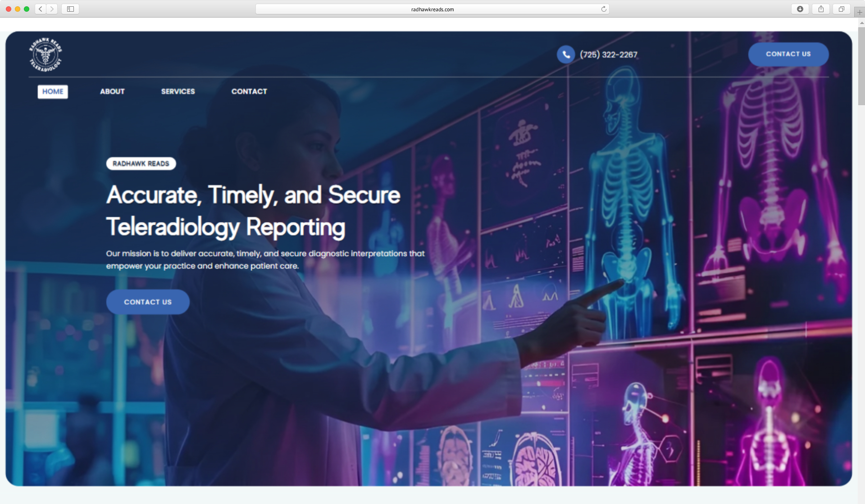The width and height of the screenshot is (865, 504).
Task: Click the phone number (725) 322-2267
Action: click(608, 54)
